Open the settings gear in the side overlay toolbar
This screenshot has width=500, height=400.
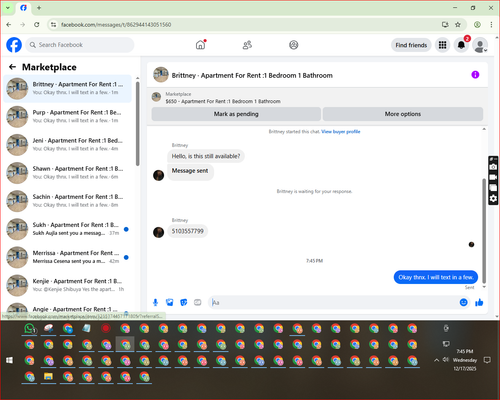pyautogui.click(x=493, y=199)
